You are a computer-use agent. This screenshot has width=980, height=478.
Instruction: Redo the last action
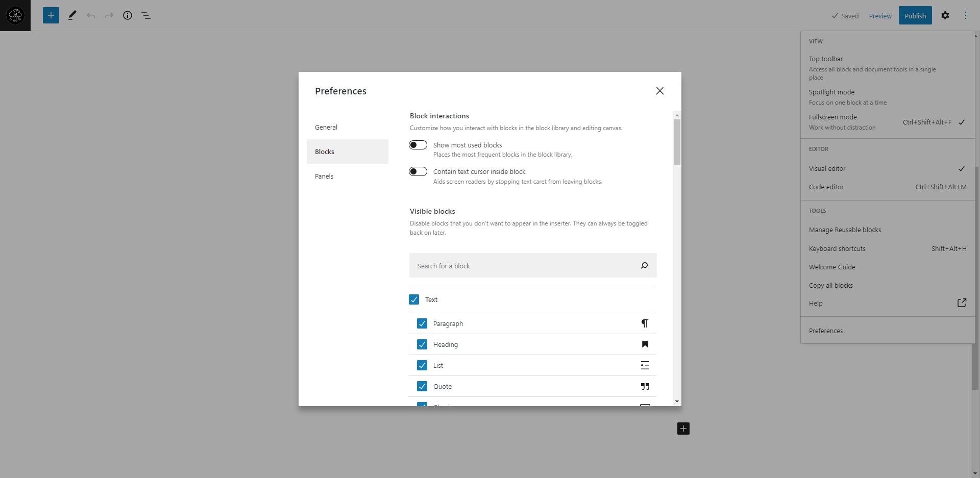(109, 15)
